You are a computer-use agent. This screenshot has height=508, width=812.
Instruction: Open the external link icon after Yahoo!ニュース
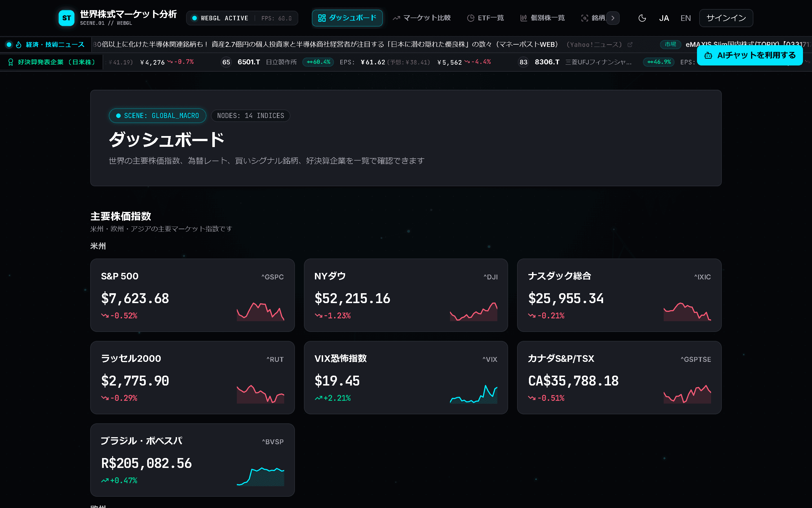tap(630, 45)
